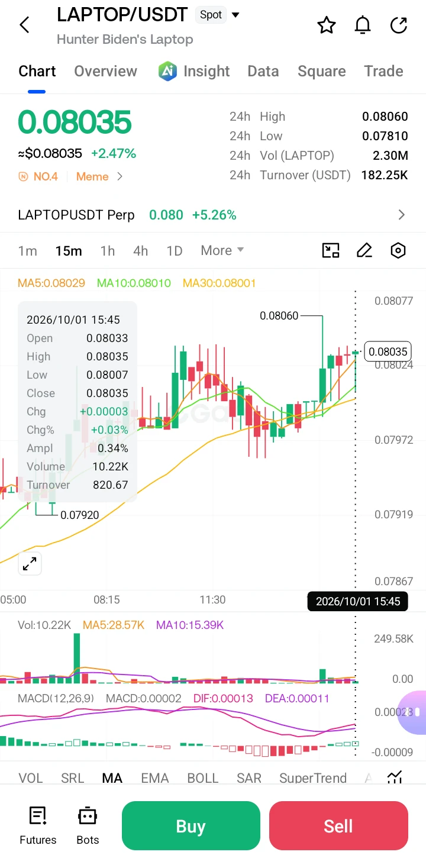Screen dimensions: 426x868
Task: Click the MA10:0.08010 indicator label
Action: pos(134,283)
